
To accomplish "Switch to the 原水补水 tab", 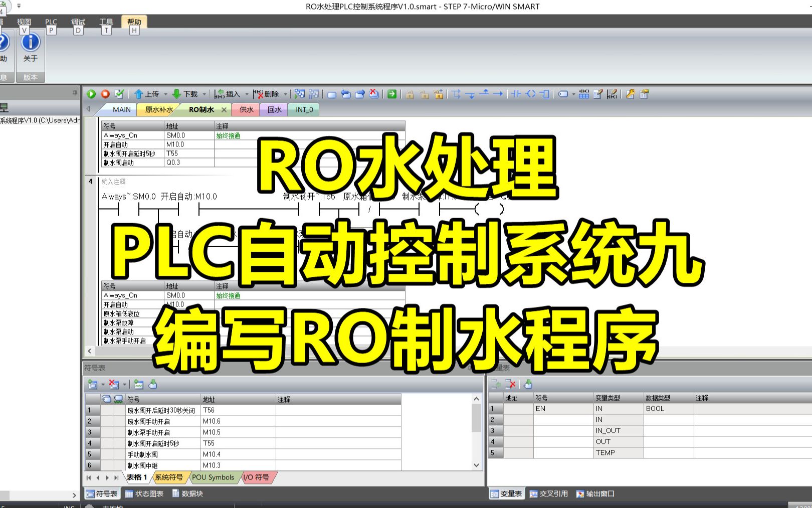I will click(159, 109).
